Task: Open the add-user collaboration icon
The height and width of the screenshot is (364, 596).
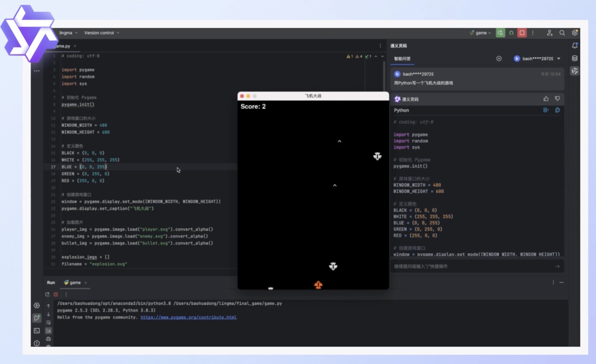Action: tap(549, 33)
